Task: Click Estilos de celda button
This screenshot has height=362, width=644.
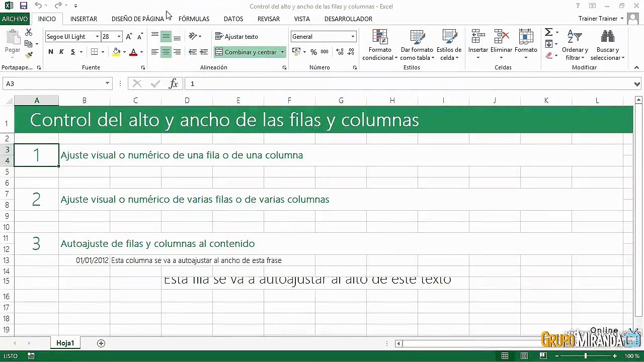Action: point(449,45)
